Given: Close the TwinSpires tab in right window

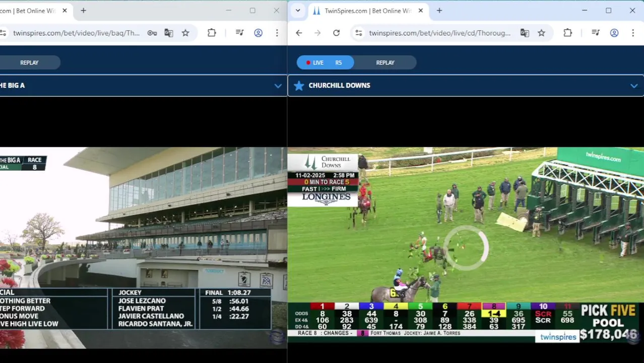Looking at the screenshot, I should click(421, 11).
